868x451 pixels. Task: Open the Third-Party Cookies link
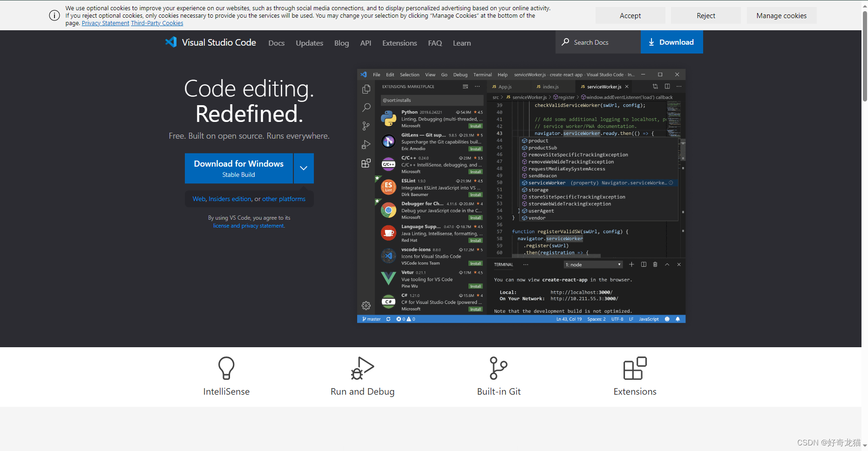point(157,23)
